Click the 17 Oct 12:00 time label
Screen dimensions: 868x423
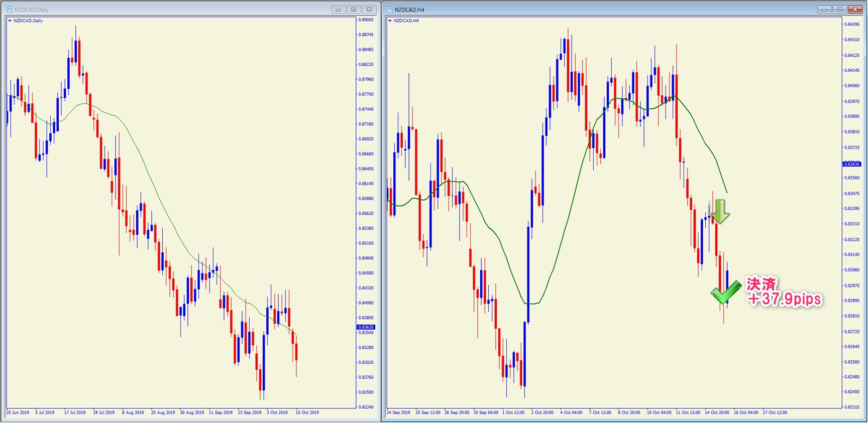[x=775, y=412]
